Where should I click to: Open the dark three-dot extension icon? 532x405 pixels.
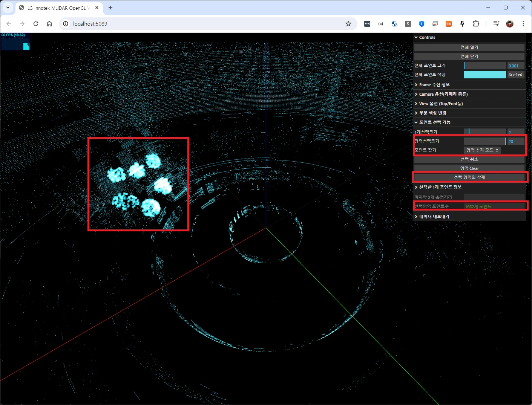(x=367, y=24)
